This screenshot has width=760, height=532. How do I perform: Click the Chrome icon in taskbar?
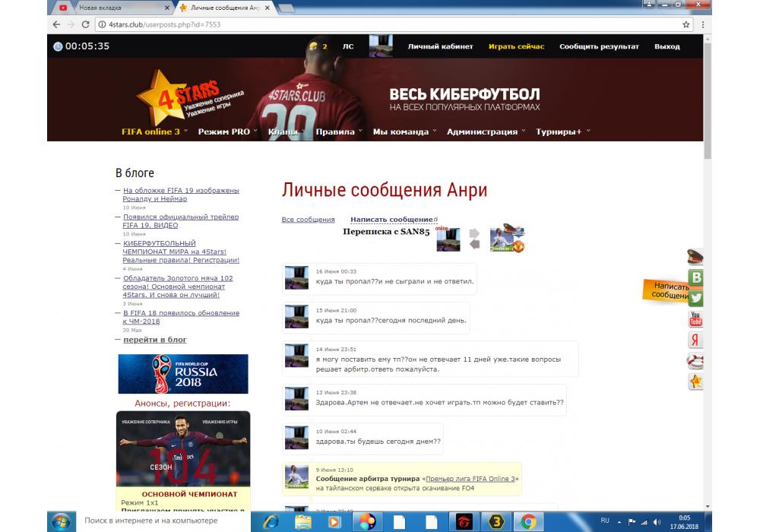(x=528, y=522)
